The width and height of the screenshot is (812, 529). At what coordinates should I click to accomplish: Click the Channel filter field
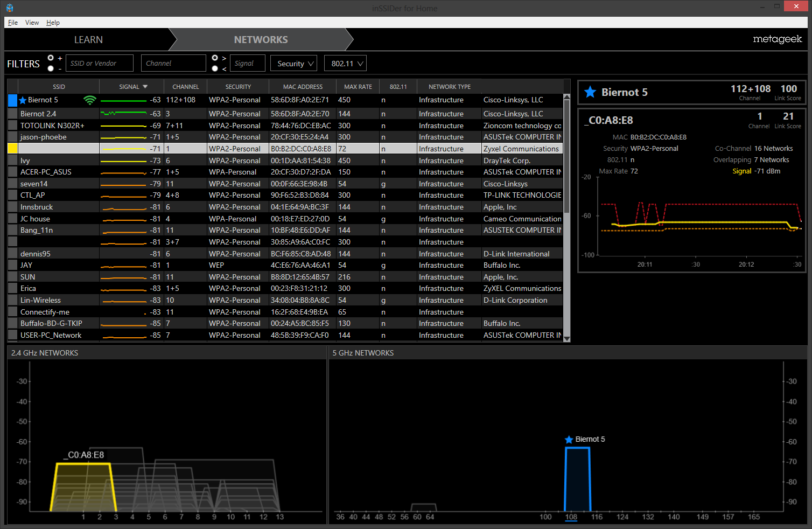[173, 63]
